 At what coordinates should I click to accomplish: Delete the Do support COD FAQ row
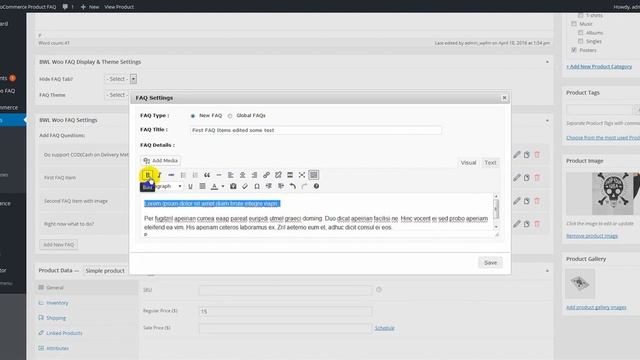[x=537, y=155]
